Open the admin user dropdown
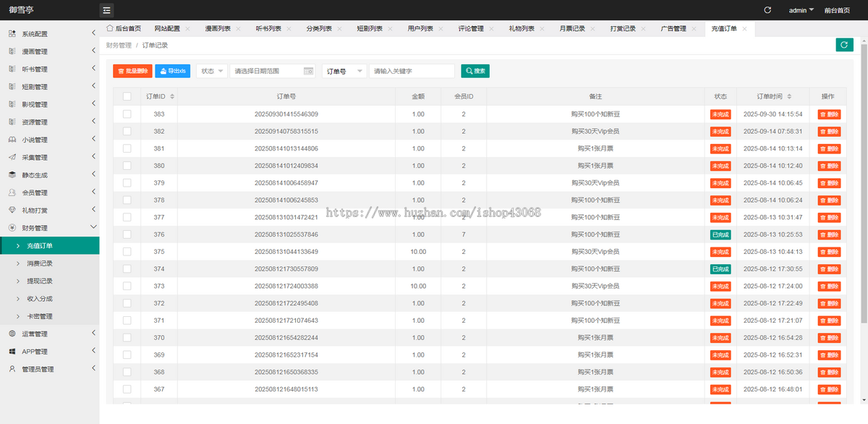Screen dimensions: 868x424 pos(801,10)
